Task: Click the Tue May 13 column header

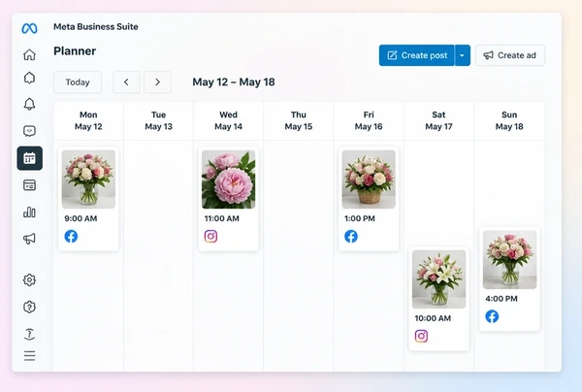Action: point(158,120)
